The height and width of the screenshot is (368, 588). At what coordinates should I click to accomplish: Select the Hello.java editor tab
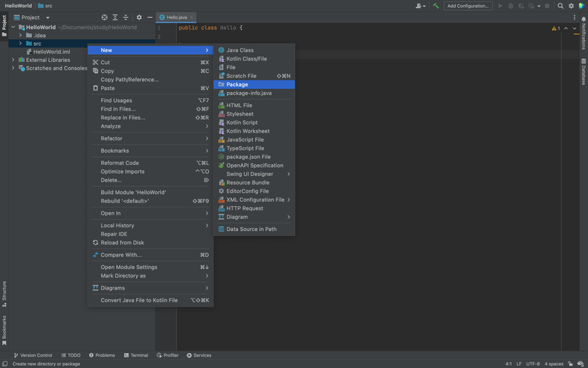(176, 17)
